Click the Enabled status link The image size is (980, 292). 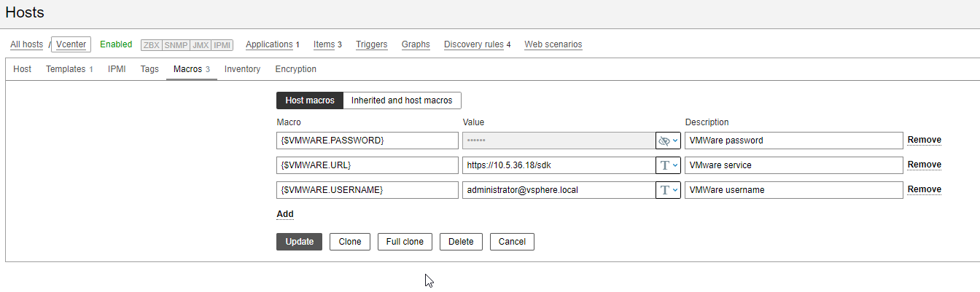pyautogui.click(x=116, y=44)
